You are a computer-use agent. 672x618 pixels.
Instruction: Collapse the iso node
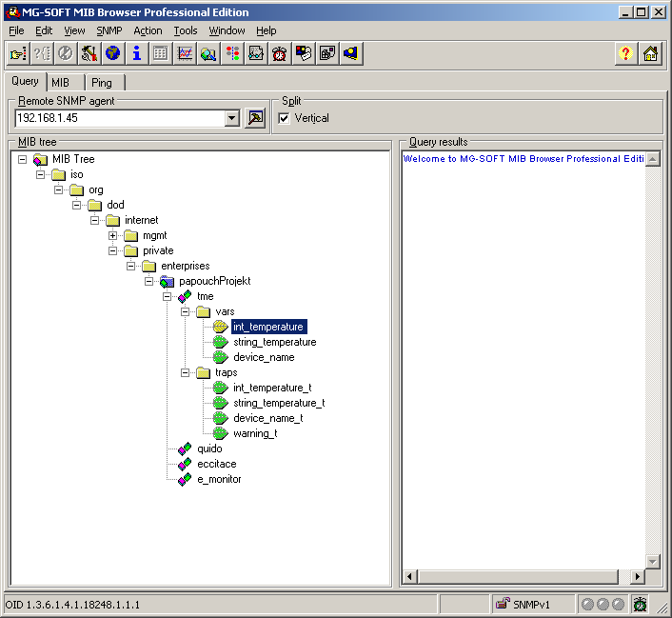pyautogui.click(x=40, y=174)
